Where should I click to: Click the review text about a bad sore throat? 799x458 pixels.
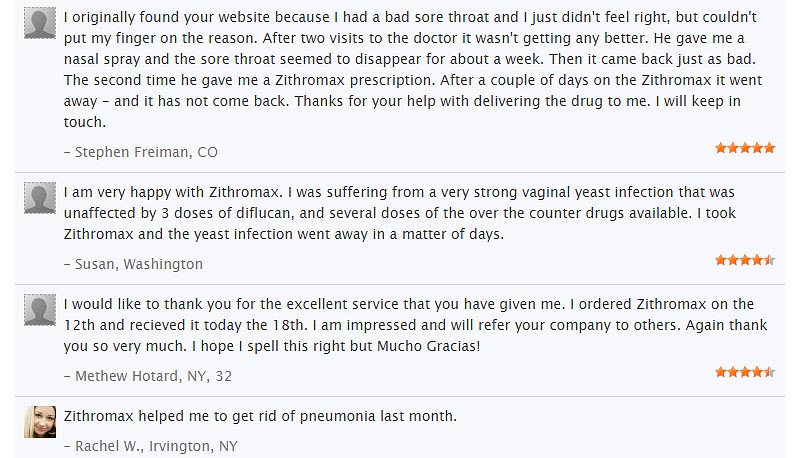pos(413,70)
